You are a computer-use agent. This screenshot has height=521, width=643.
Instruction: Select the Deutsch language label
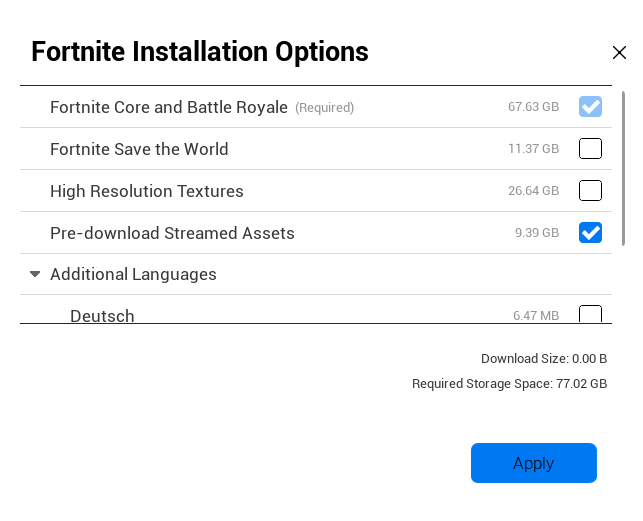[x=102, y=316]
